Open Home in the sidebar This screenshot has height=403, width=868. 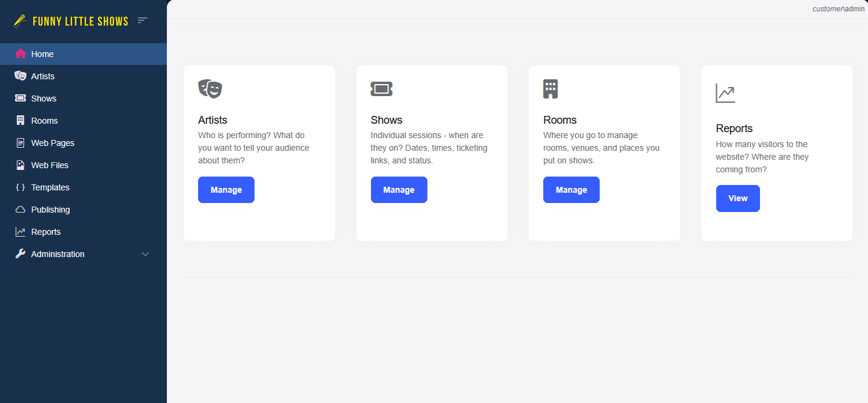tap(83, 54)
